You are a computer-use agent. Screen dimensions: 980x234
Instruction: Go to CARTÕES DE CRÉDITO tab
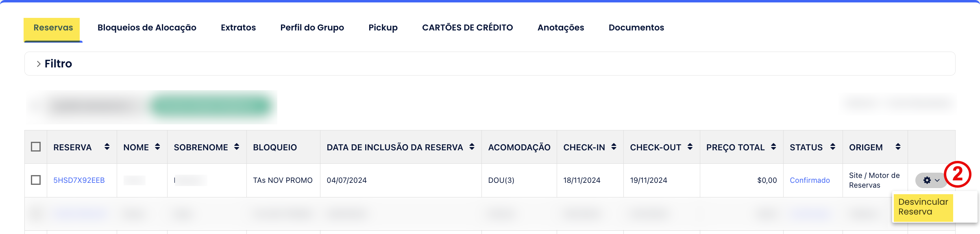467,28
